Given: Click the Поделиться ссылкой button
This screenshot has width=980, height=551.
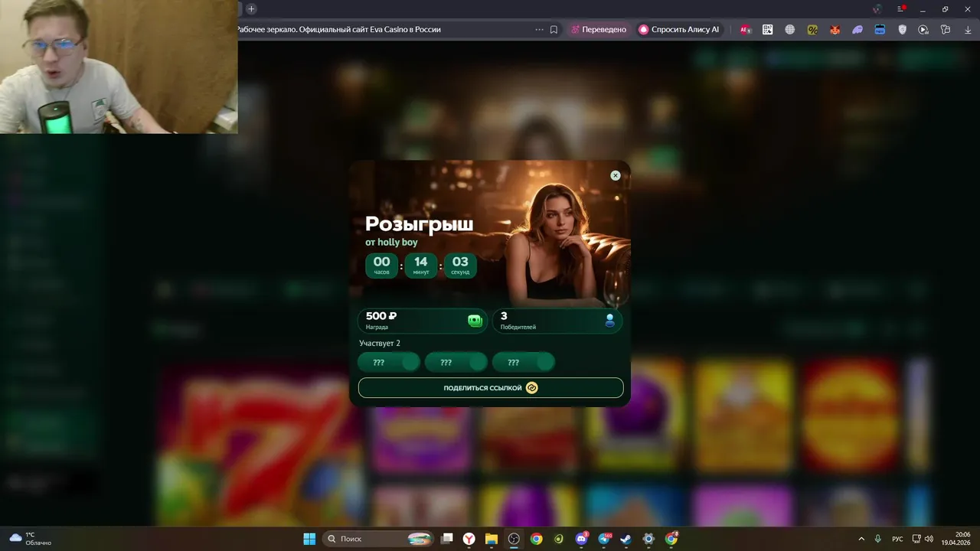Looking at the screenshot, I should [491, 388].
